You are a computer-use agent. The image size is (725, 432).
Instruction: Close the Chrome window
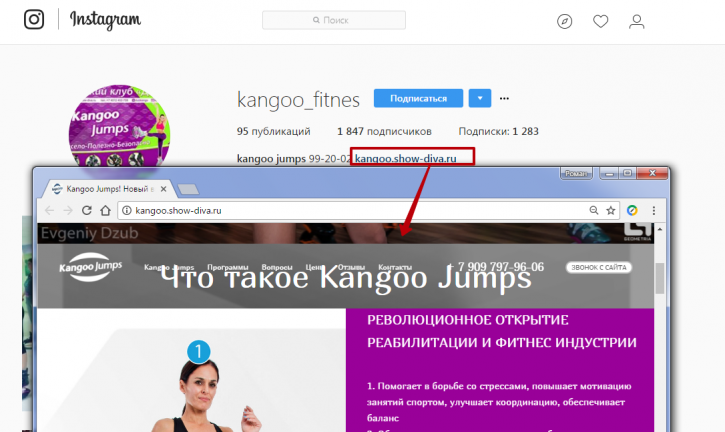652,173
